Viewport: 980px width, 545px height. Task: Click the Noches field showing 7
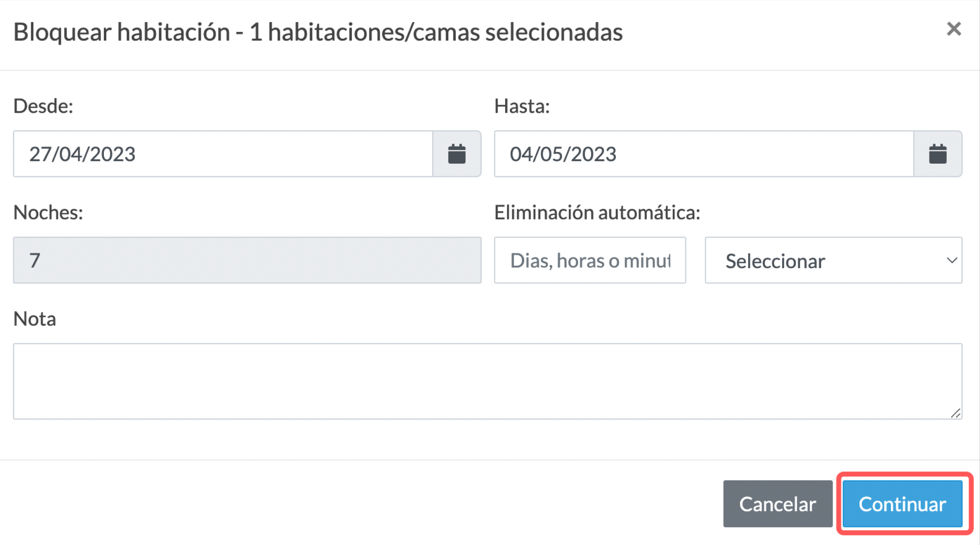[x=247, y=261]
